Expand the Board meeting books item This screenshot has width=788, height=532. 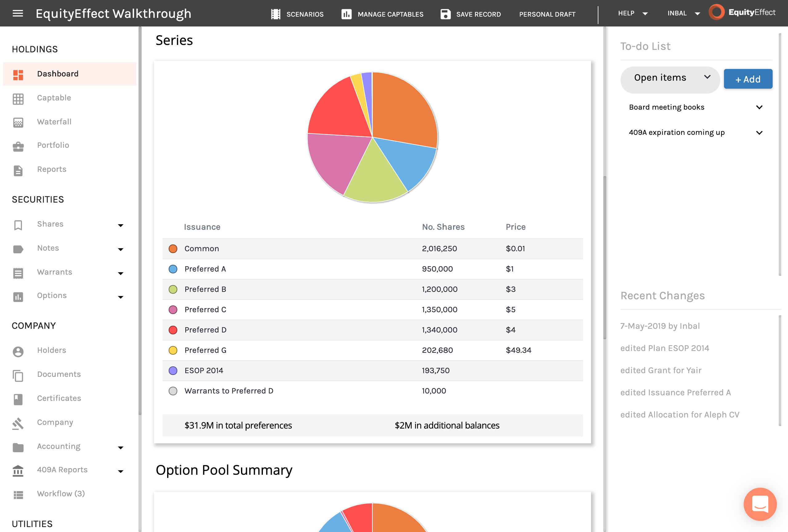coord(695,107)
